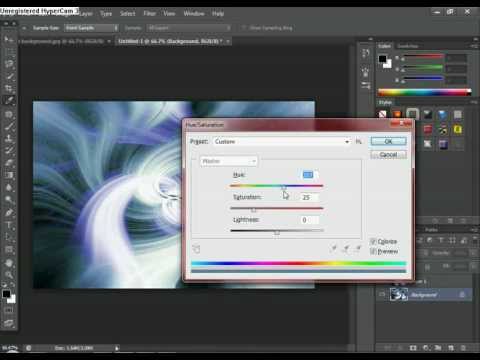Select the History Brush tool

(x=9, y=150)
